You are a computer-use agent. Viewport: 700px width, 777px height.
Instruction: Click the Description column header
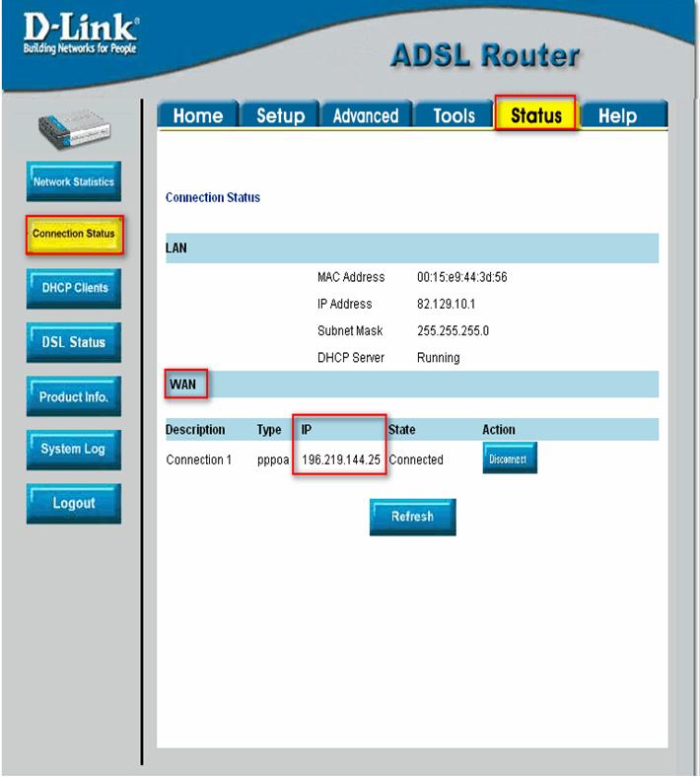point(195,430)
